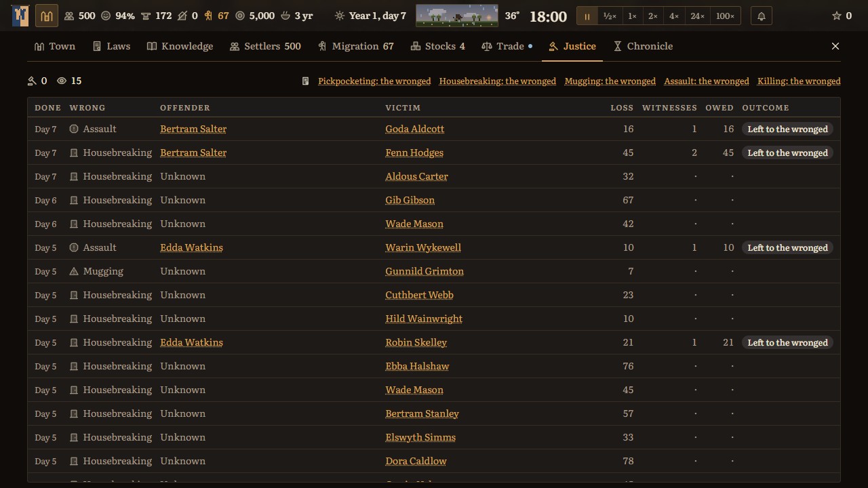Click the landscape weather thumbnail

(457, 16)
